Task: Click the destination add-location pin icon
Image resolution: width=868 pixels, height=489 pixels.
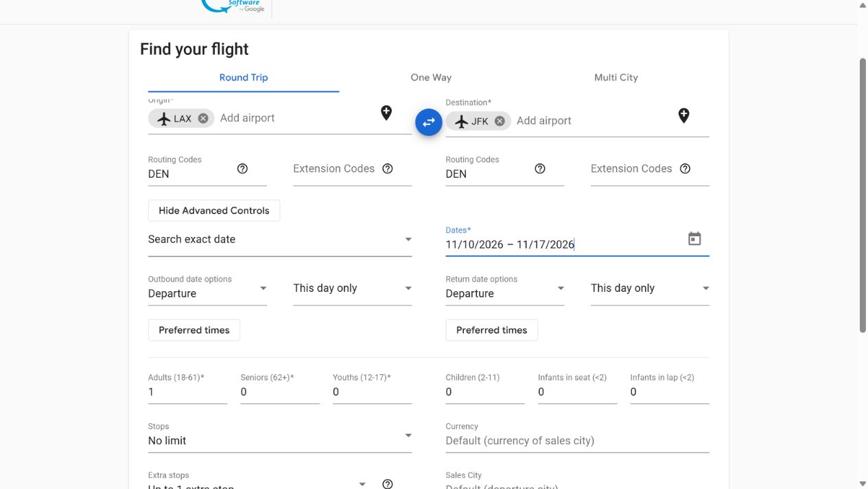Action: [683, 115]
